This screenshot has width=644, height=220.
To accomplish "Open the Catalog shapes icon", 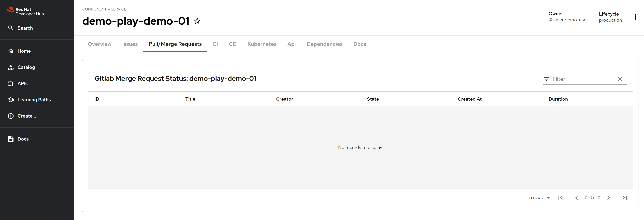I will pos(11,67).
